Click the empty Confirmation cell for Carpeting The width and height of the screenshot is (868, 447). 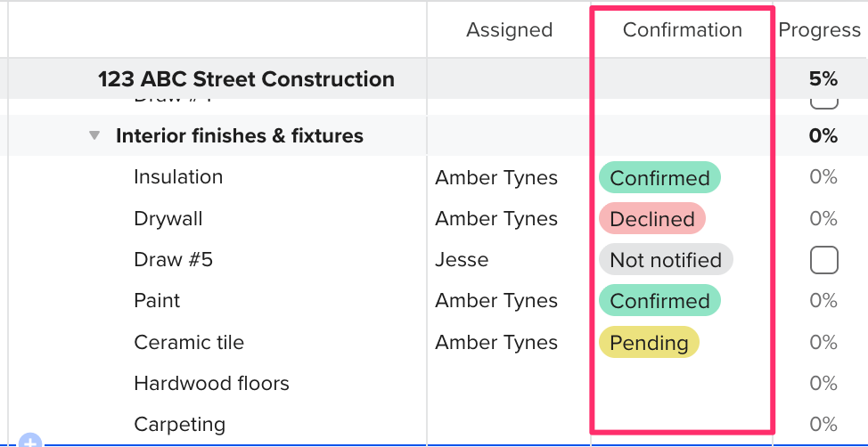coord(682,423)
